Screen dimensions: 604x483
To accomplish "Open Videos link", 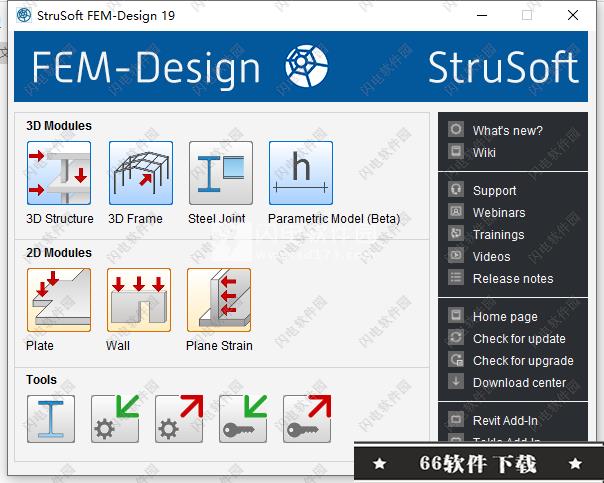I will coord(492,257).
